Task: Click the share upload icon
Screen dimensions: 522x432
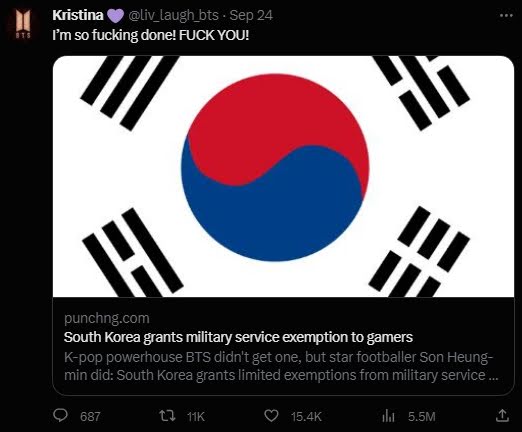Action: pos(502,415)
